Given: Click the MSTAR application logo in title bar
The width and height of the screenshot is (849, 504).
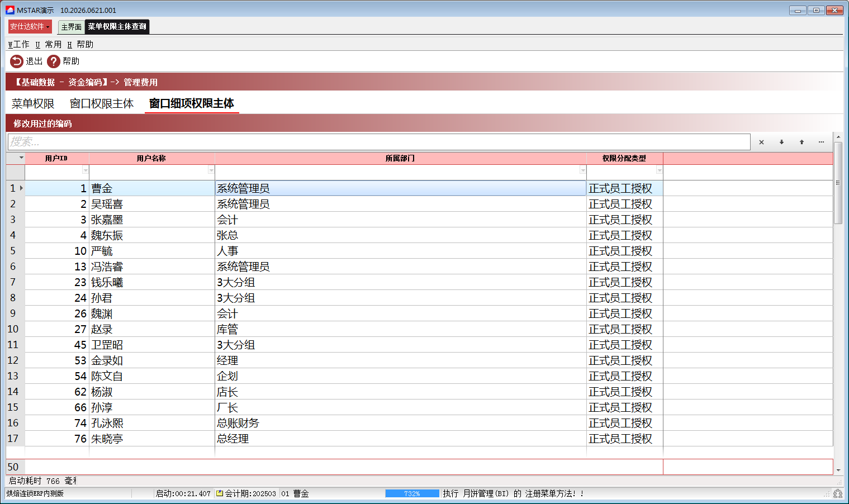Looking at the screenshot, I should tap(10, 10).
